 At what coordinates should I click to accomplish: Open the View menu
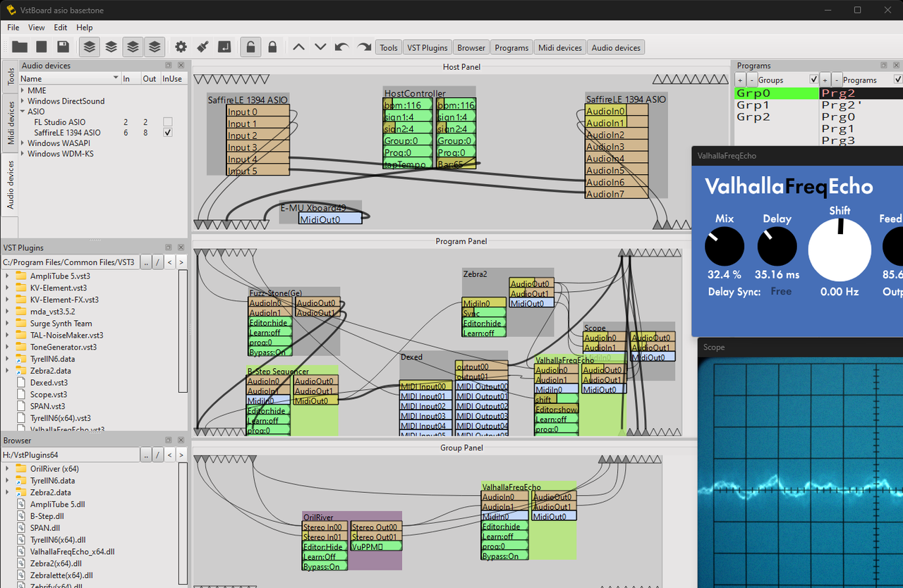[x=36, y=27]
